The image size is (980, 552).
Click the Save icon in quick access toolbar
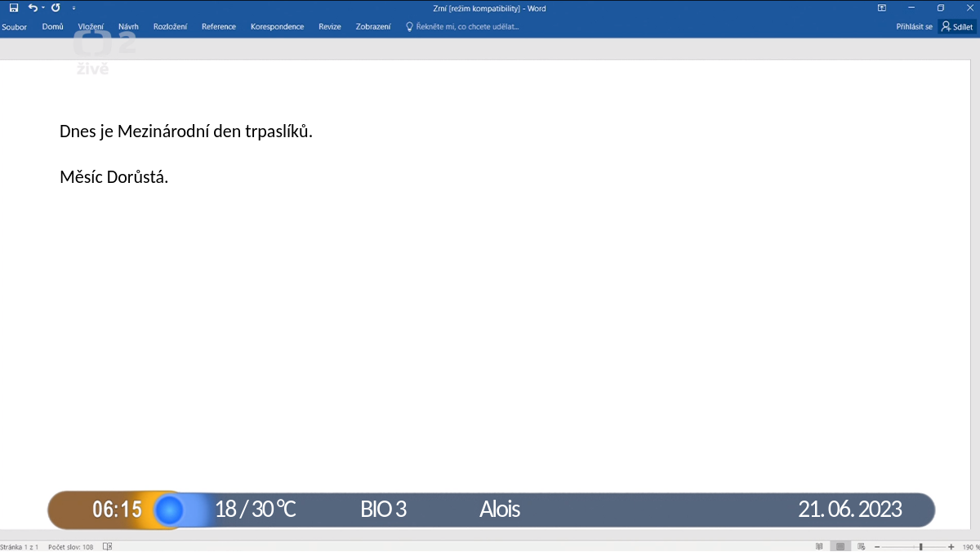point(14,7)
